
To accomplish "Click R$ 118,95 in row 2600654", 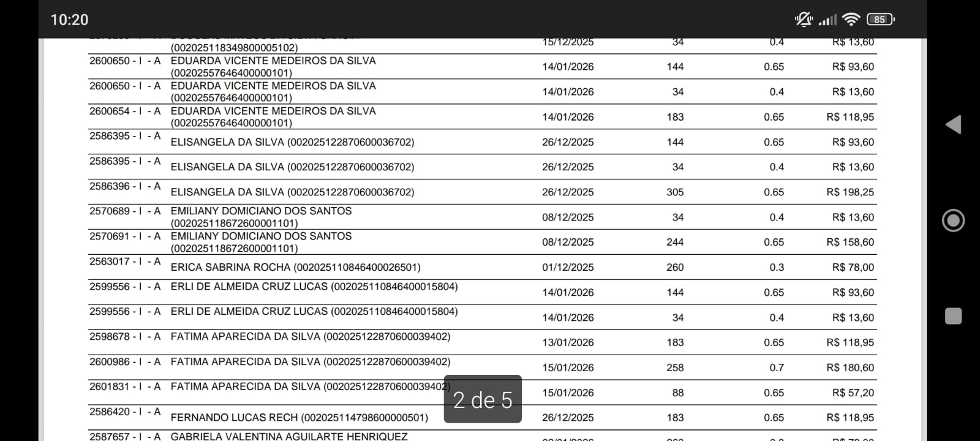I will point(850,117).
